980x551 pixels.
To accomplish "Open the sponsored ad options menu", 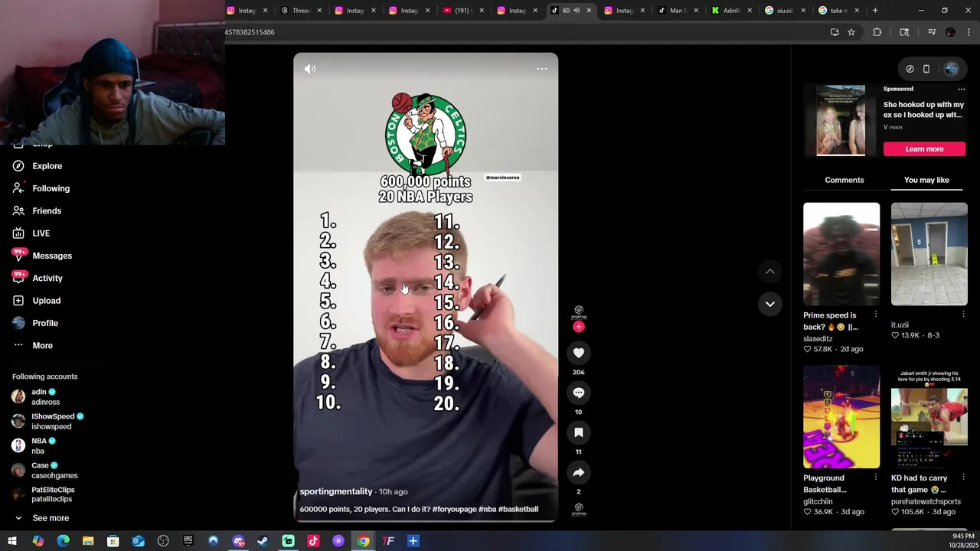I will (x=962, y=89).
